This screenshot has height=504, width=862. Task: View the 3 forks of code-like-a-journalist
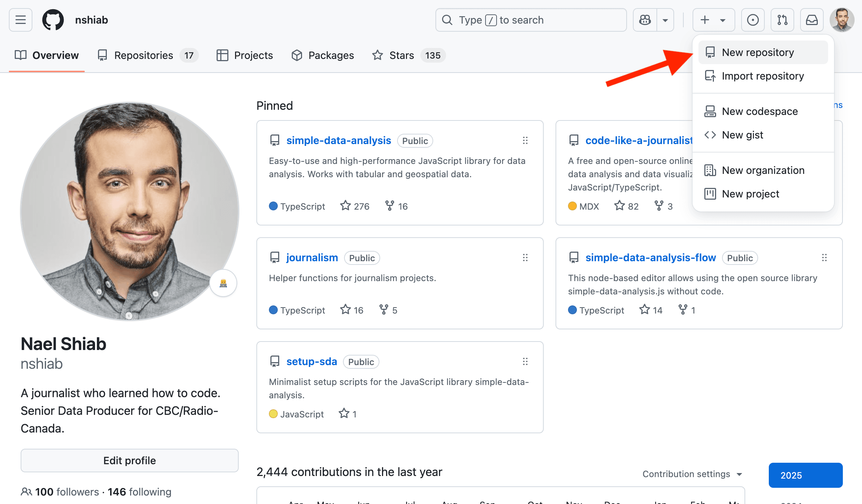663,206
